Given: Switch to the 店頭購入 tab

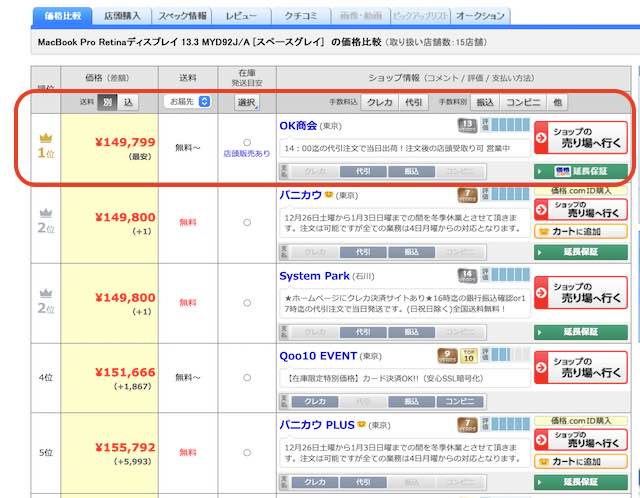Looking at the screenshot, I should [x=122, y=16].
